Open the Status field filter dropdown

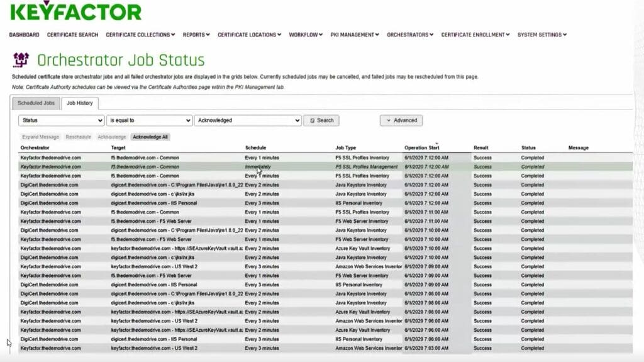coord(61,120)
